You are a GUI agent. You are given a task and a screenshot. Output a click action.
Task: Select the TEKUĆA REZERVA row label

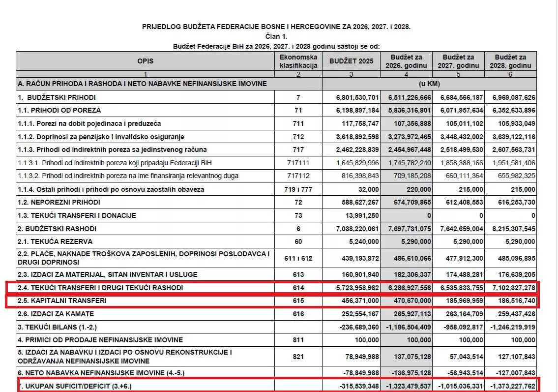click(55, 241)
